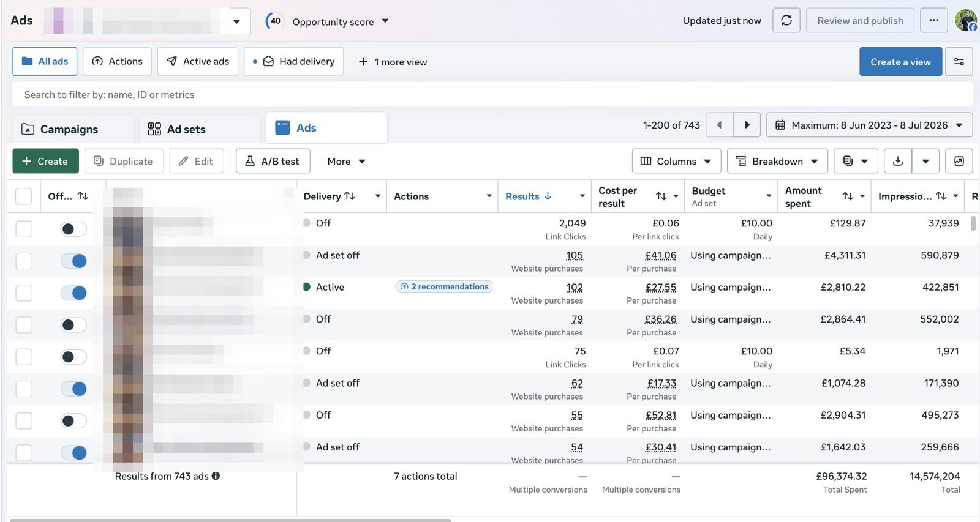This screenshot has height=522, width=980.
Task: Go to the previous page of ads
Action: pyautogui.click(x=719, y=125)
